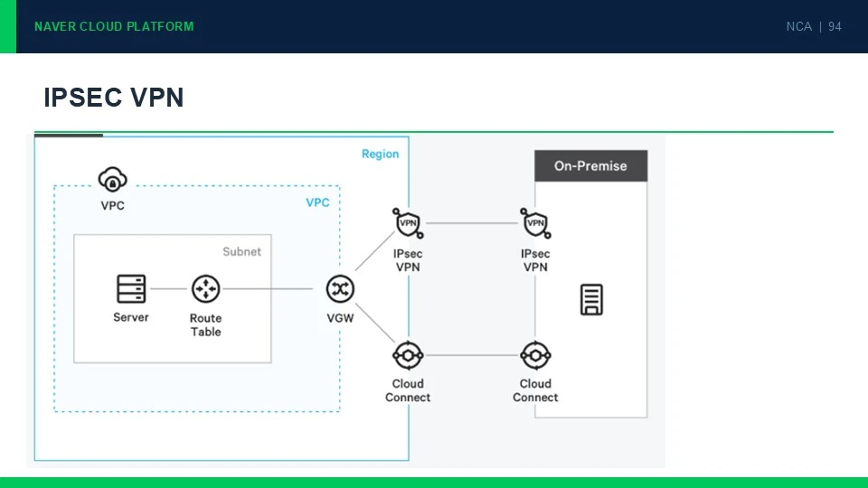Select the Region-side Cloud Connect icon

click(408, 355)
